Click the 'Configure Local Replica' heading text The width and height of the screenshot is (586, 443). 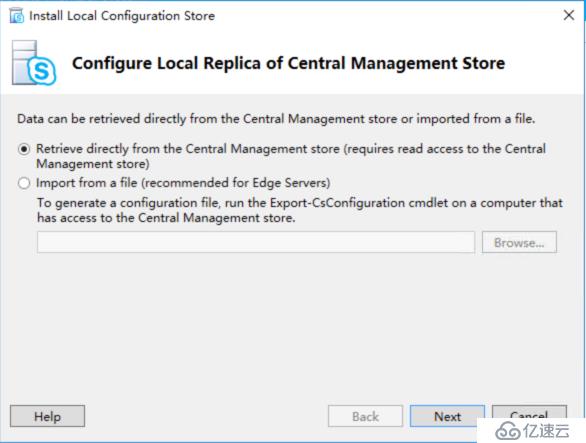coord(288,63)
